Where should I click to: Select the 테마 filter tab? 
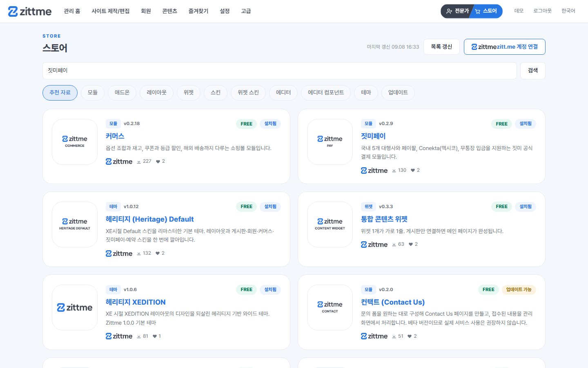pos(366,93)
